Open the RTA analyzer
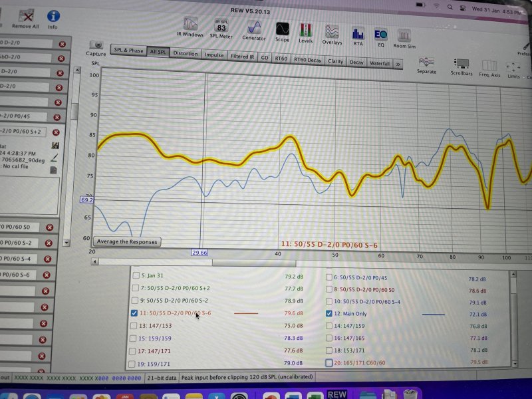Screen dimensions: 532x399 click(x=358, y=34)
